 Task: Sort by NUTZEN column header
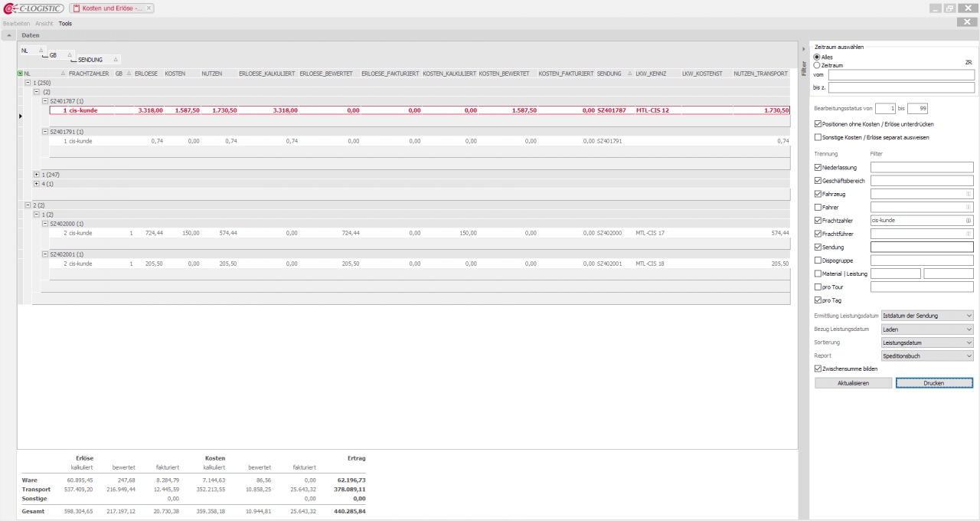pyautogui.click(x=219, y=74)
